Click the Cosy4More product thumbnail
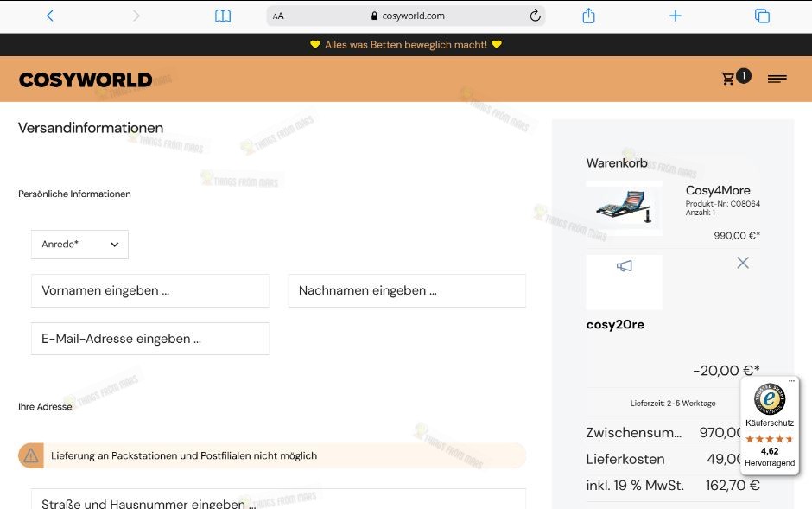This screenshot has height=509, width=812. point(624,208)
